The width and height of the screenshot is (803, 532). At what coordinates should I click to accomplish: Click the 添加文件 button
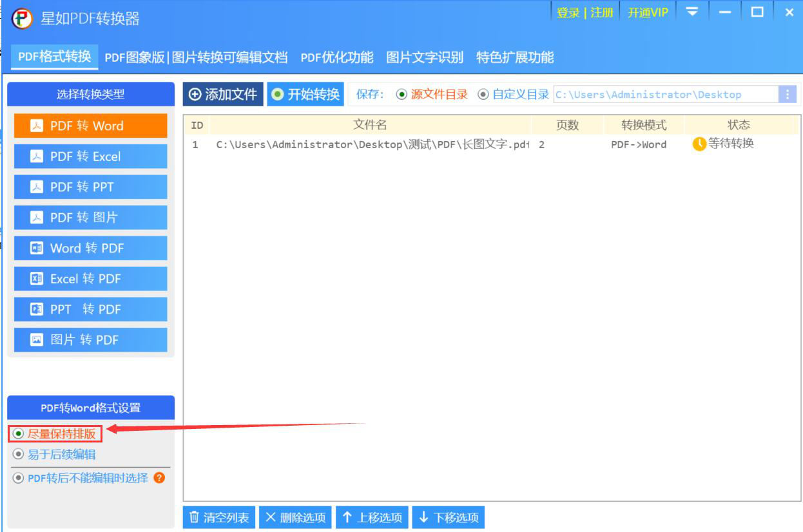223,94
